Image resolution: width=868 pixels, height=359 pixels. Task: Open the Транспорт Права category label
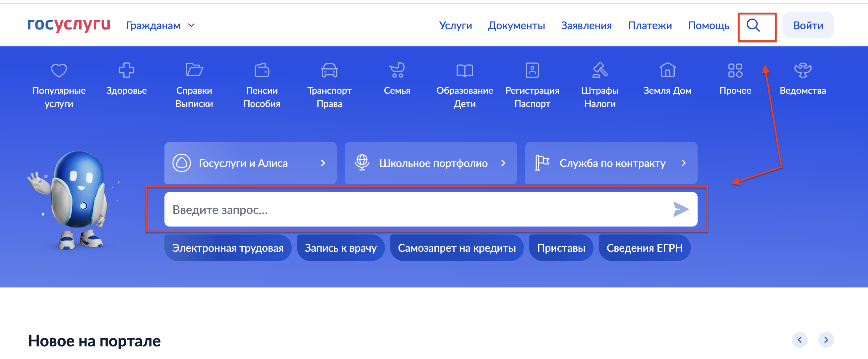point(329,97)
